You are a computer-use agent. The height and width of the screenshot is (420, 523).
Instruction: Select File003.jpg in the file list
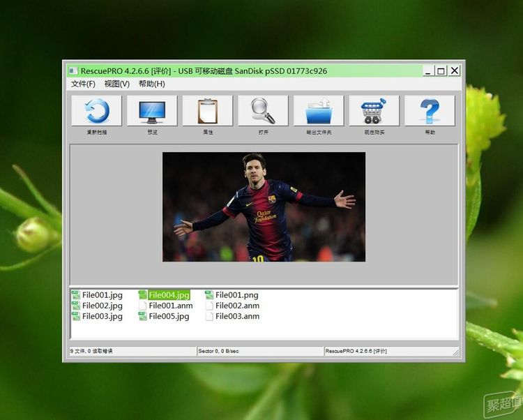pyautogui.click(x=103, y=316)
